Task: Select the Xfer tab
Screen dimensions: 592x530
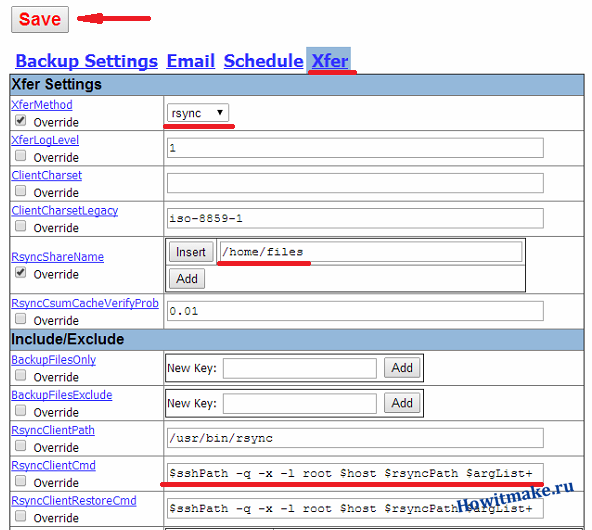Action: point(330,61)
